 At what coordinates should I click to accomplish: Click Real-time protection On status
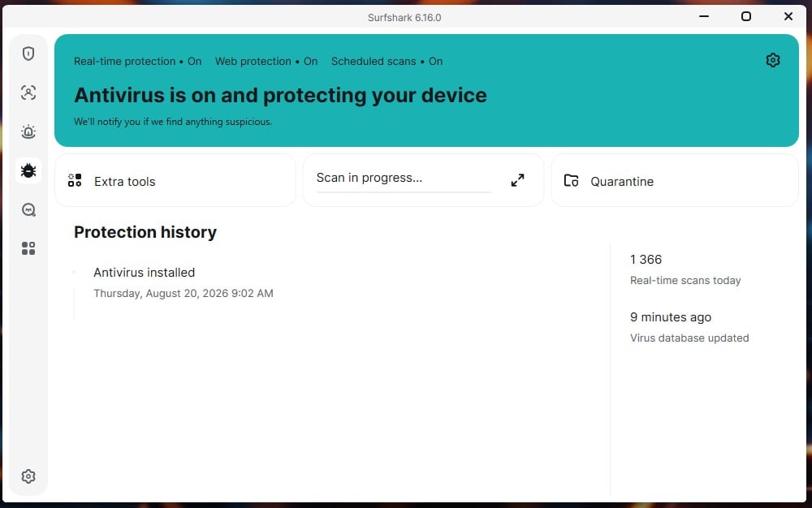click(137, 61)
